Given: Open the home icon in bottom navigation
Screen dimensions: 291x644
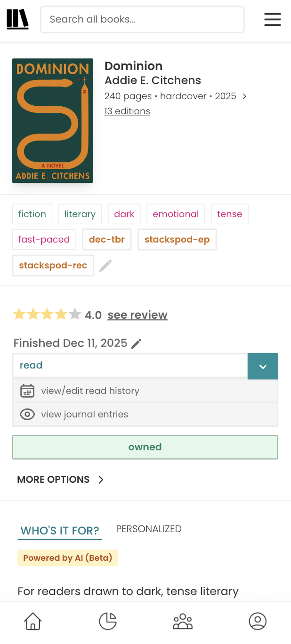Looking at the screenshot, I should pyautogui.click(x=32, y=620).
